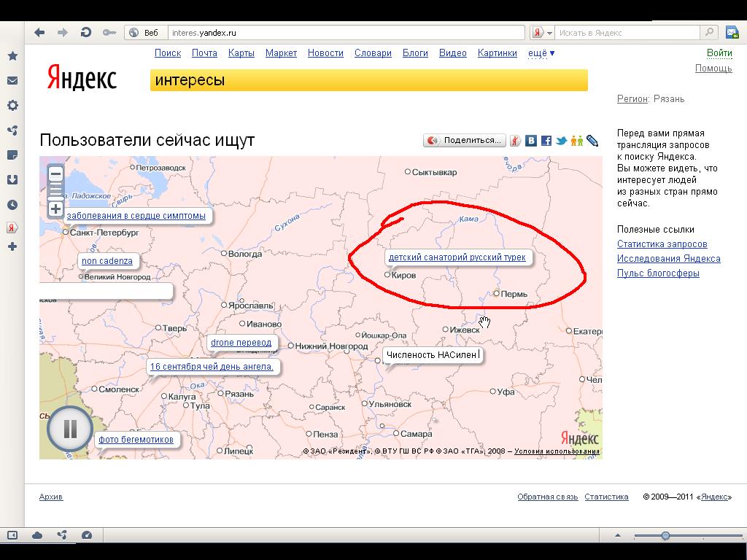
Task: Open the "Статистика запросов" link
Action: 662,244
